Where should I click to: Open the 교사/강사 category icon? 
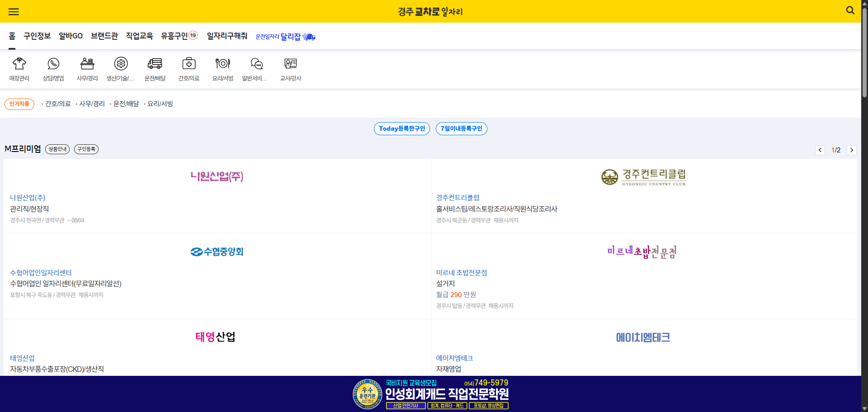[290, 69]
